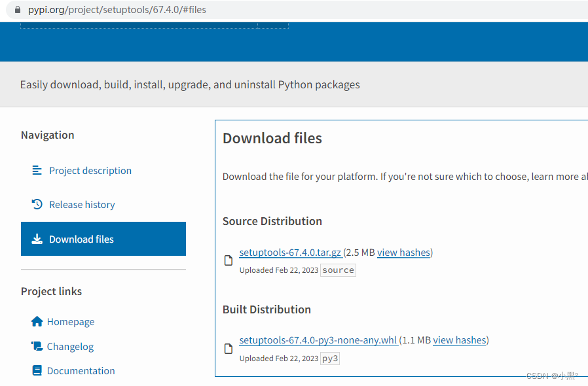
Task: Open the Documentation project link
Action: coord(81,371)
